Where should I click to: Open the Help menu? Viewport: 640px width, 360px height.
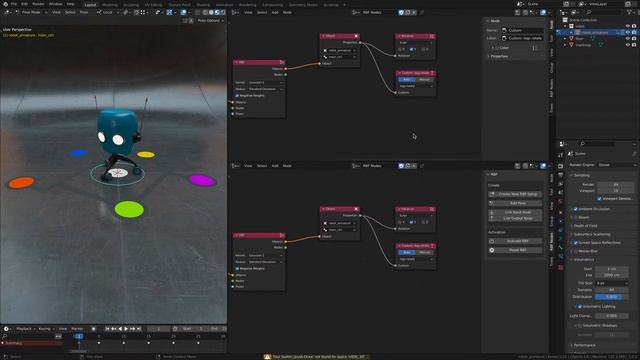click(71, 4)
